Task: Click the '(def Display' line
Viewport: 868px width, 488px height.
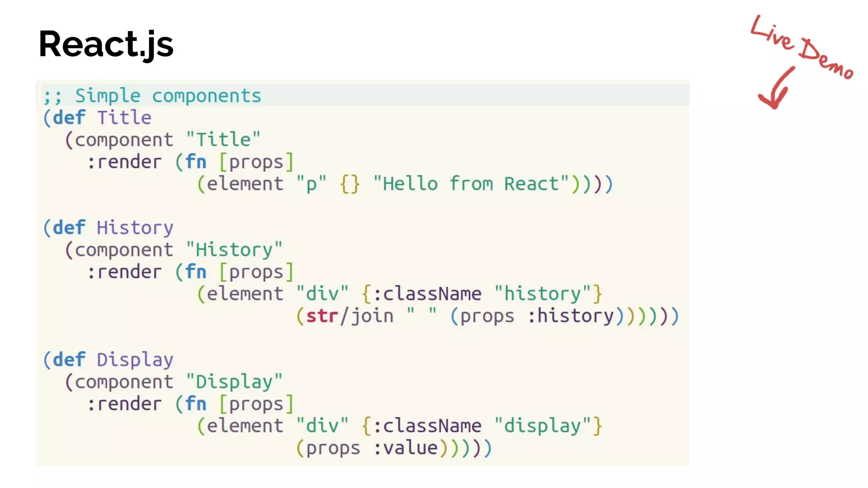Action: pos(108,360)
